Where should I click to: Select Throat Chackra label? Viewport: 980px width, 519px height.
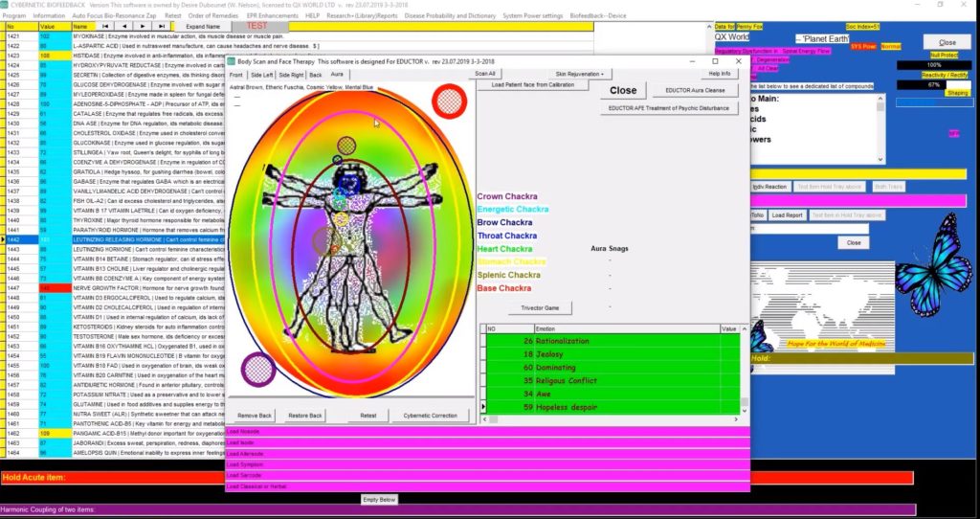coord(507,236)
